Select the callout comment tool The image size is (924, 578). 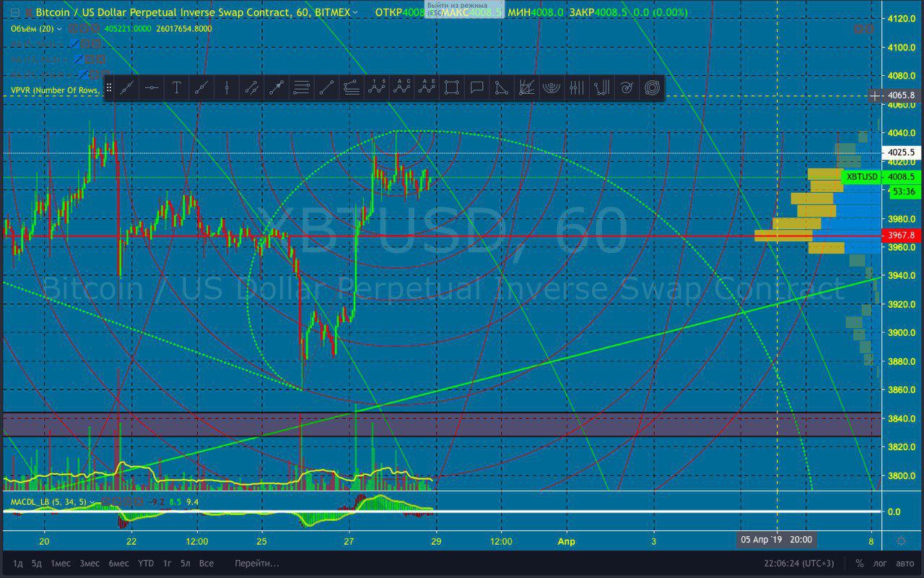coord(476,88)
